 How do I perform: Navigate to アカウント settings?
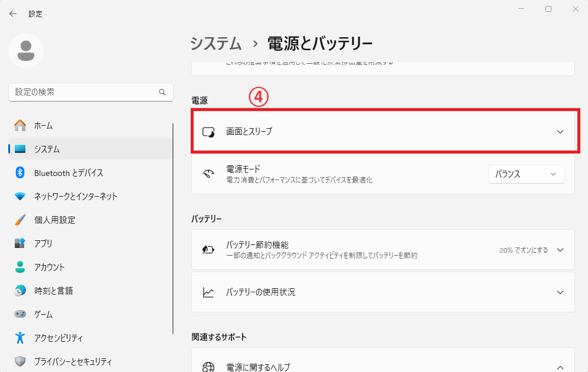pyautogui.click(x=50, y=267)
